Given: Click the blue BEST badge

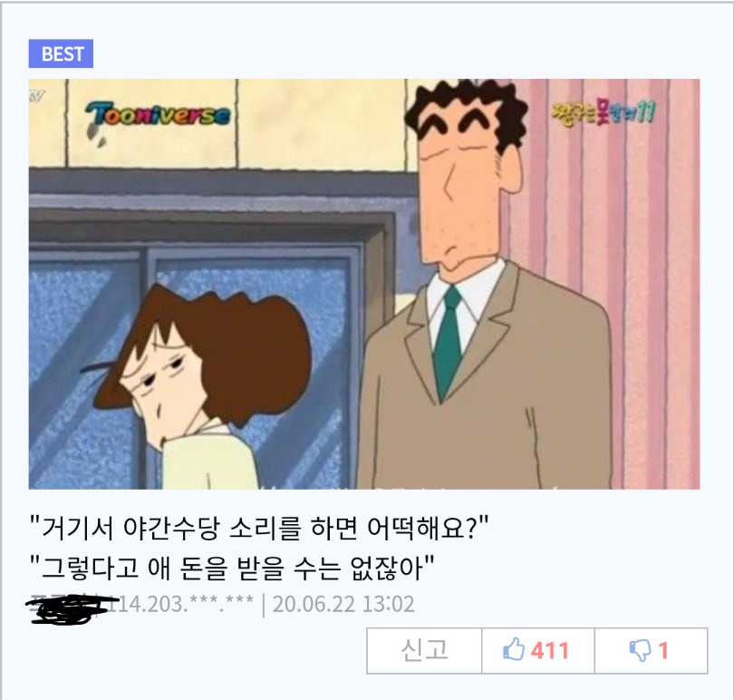Looking at the screenshot, I should pyautogui.click(x=61, y=53).
